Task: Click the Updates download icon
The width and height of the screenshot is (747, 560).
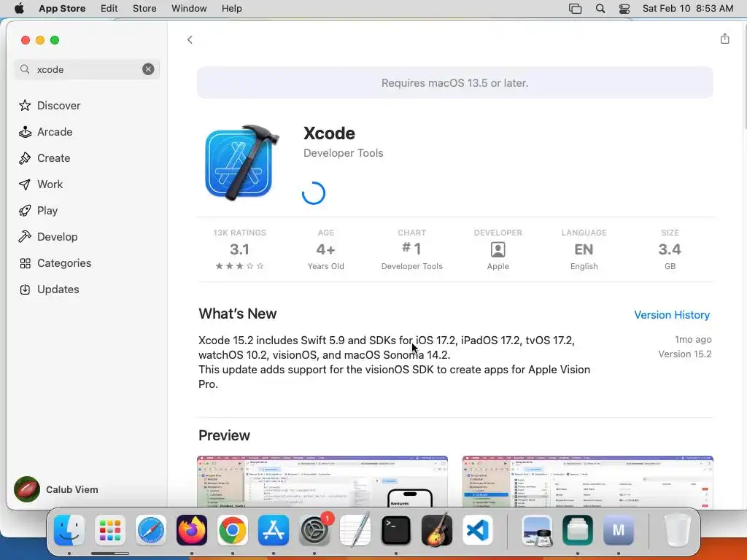Action: pyautogui.click(x=25, y=289)
